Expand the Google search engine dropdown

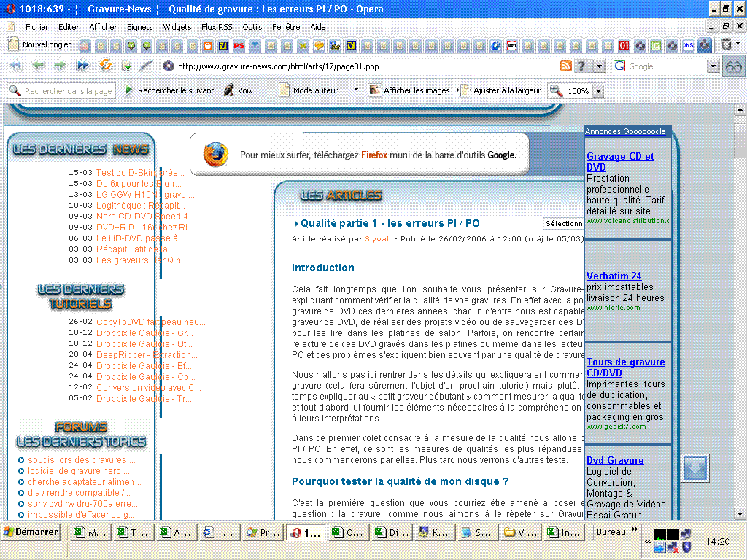(x=713, y=66)
